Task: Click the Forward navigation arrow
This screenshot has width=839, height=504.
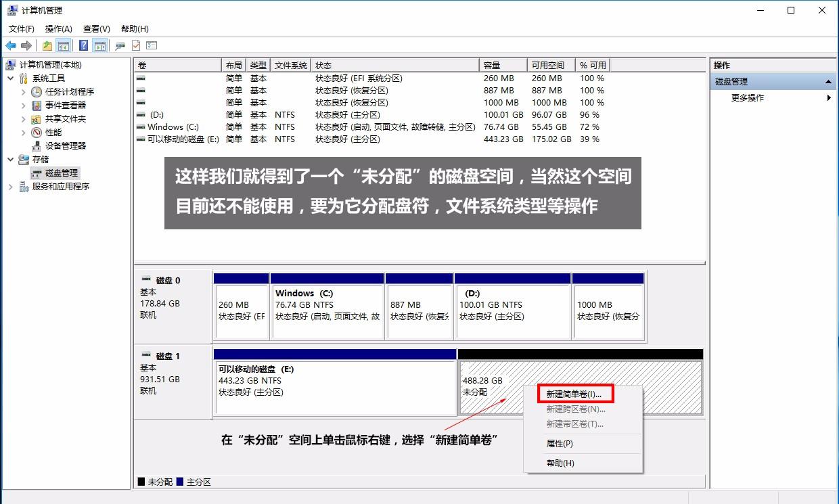Action: tap(26, 45)
